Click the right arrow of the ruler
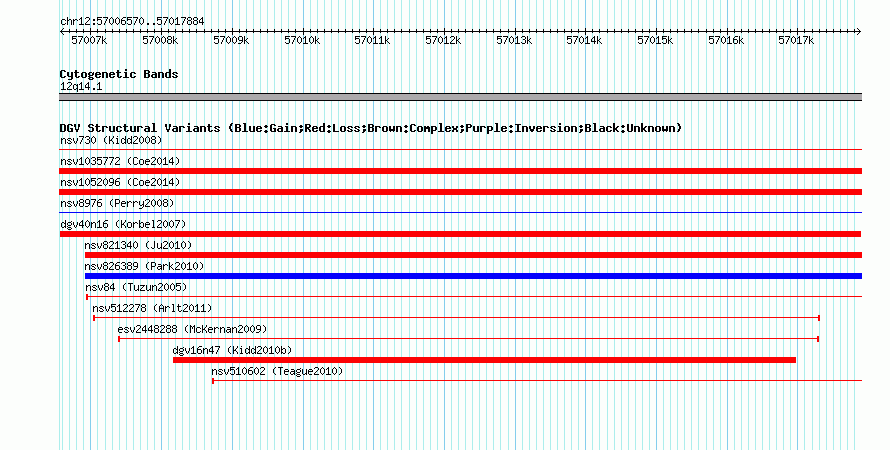 click(859, 32)
